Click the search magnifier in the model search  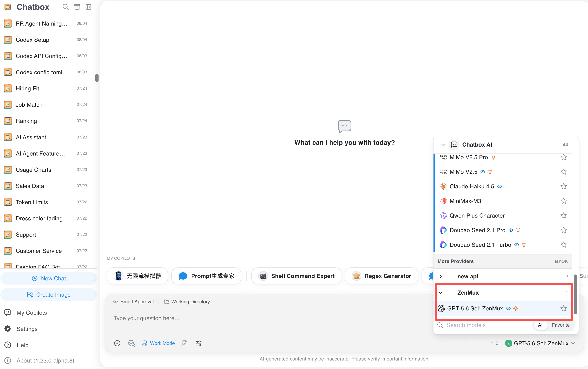click(440, 325)
